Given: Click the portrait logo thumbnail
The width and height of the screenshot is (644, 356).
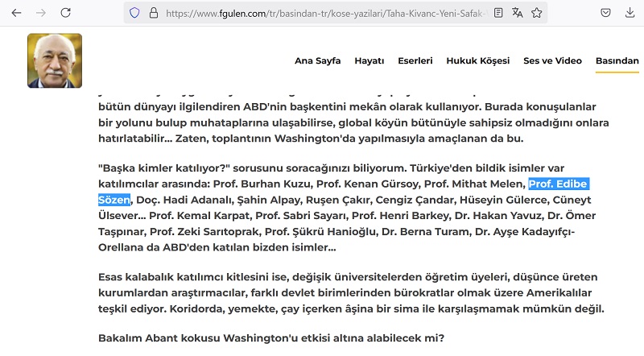Looking at the screenshot, I should pyautogui.click(x=55, y=60).
